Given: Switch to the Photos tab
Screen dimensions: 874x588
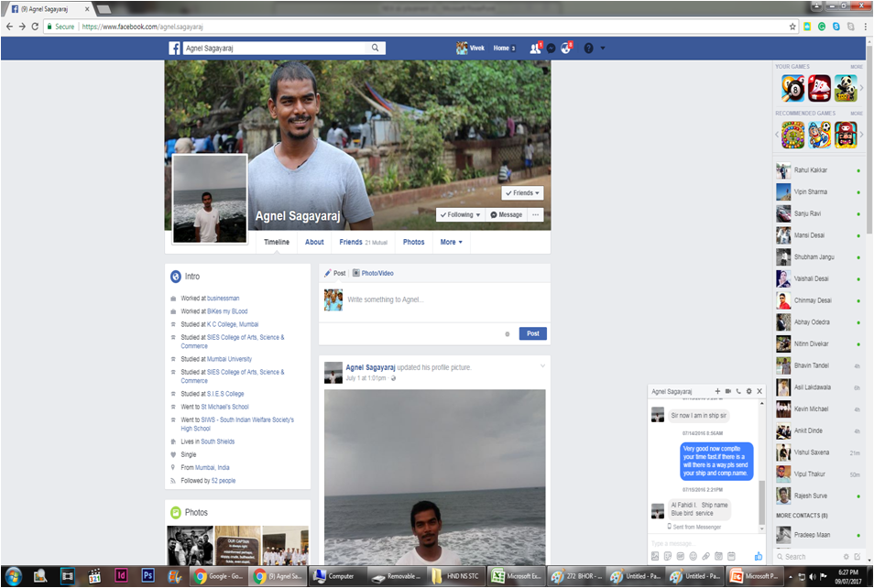Looking at the screenshot, I should click(414, 242).
